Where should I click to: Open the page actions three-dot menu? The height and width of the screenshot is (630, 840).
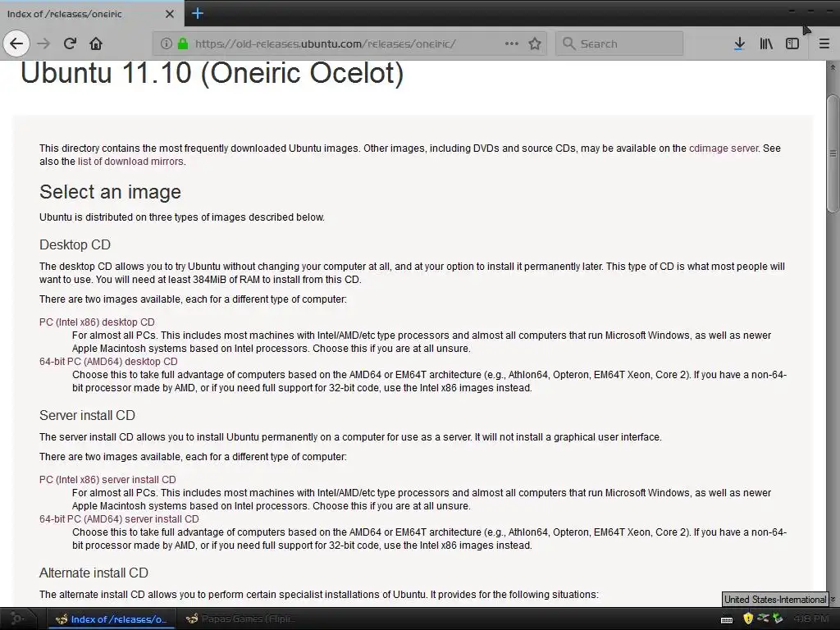[512, 43]
